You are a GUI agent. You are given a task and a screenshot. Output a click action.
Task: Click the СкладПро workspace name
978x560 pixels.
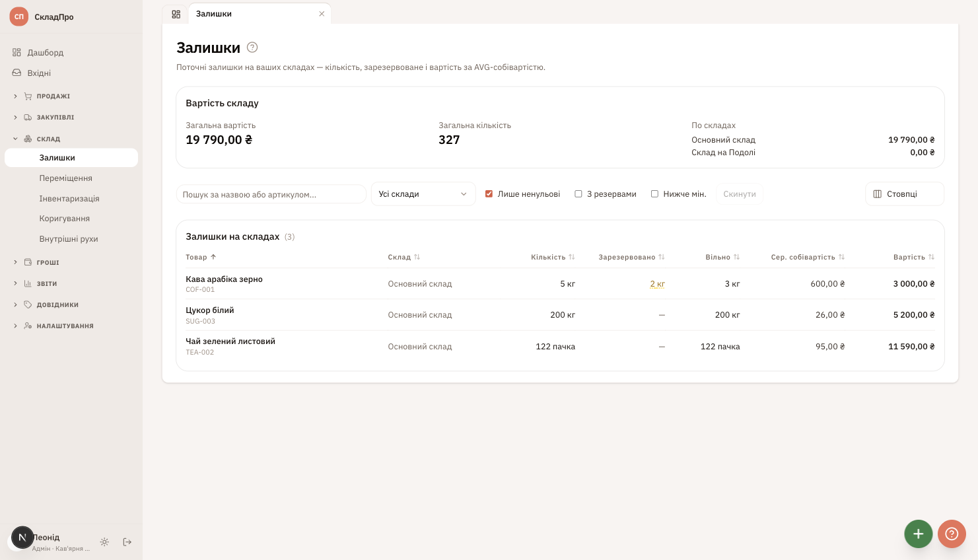(54, 17)
